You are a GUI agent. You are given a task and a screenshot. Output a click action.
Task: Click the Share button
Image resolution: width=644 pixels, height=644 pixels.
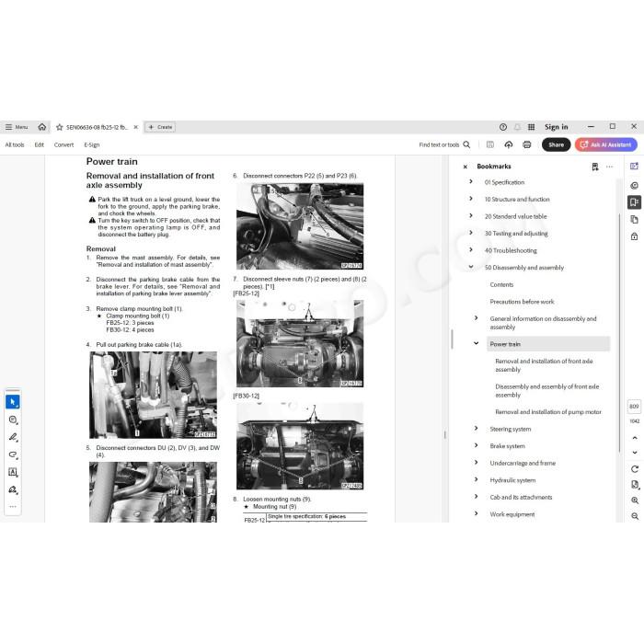(x=556, y=144)
